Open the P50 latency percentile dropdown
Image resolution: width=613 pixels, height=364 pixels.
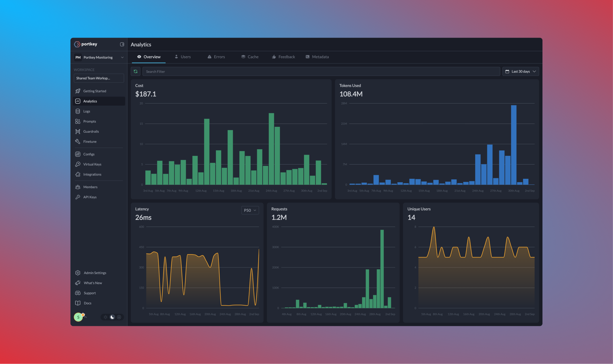250,210
